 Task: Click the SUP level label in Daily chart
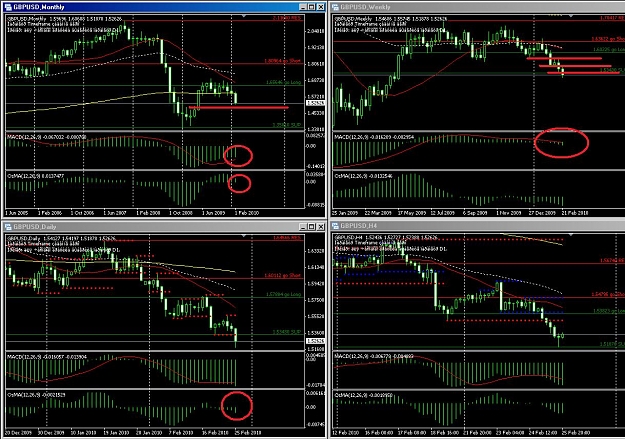click(287, 332)
